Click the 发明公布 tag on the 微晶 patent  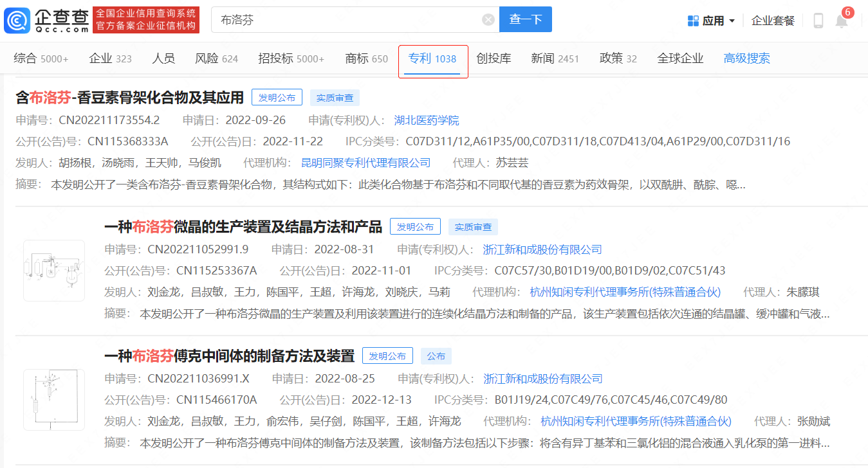[416, 227]
